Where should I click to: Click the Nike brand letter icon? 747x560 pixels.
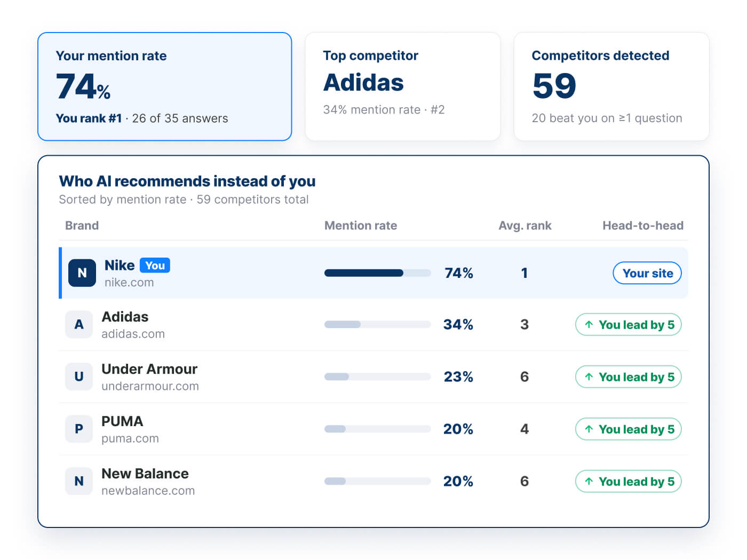click(x=82, y=273)
